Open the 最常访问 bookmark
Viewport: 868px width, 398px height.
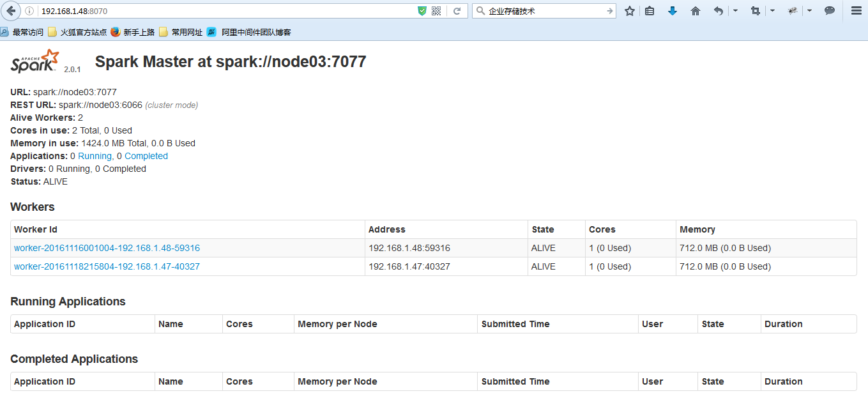[x=22, y=32]
